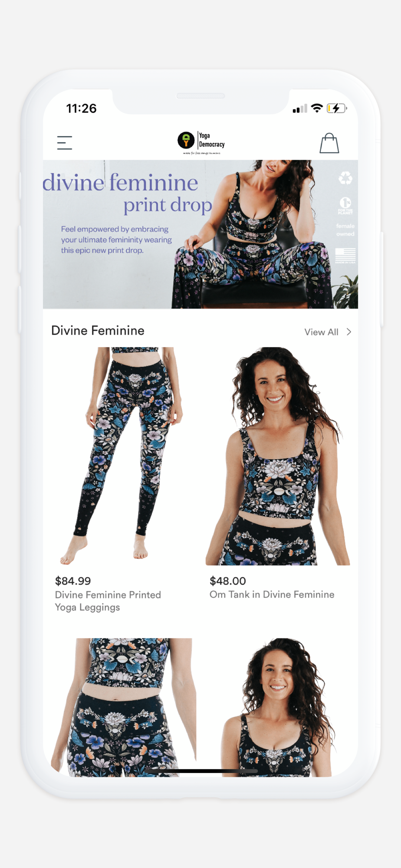Viewport: 401px width, 868px height.
Task: Open the hamburger navigation menu
Action: coord(65,143)
